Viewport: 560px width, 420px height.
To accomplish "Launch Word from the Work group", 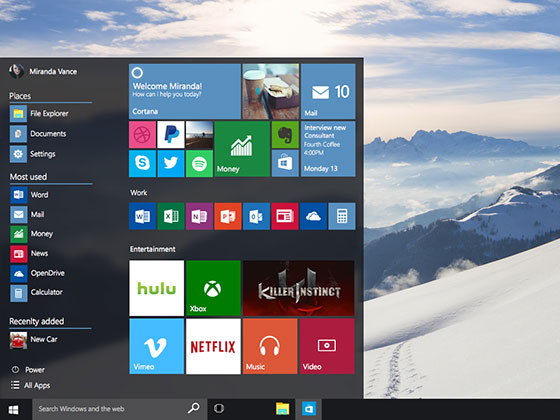I will point(142,216).
